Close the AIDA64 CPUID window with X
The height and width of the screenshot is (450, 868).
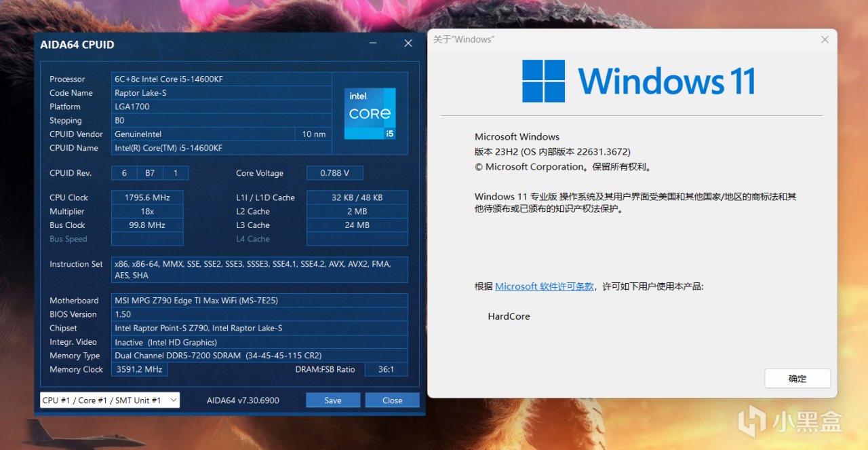[408, 43]
